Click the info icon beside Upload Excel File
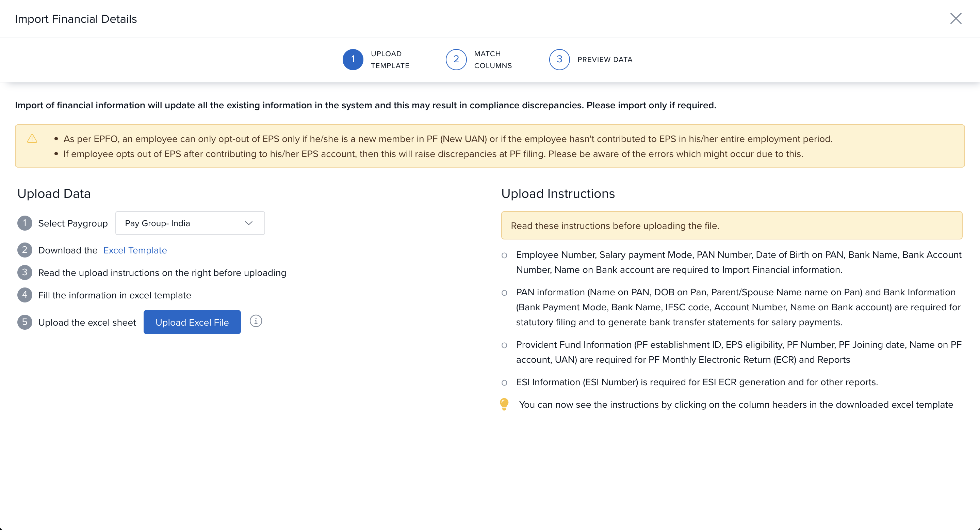This screenshot has height=530, width=980. tap(256, 321)
